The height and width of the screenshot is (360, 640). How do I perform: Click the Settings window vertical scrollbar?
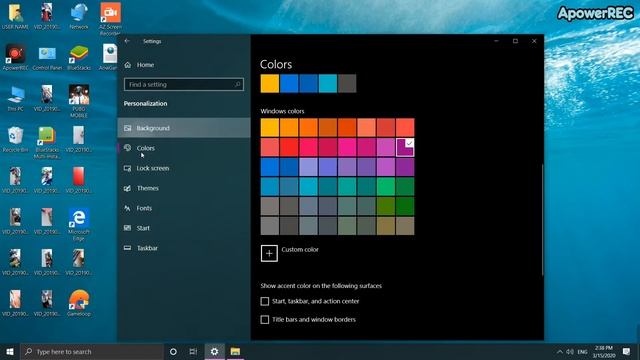pyautogui.click(x=542, y=220)
